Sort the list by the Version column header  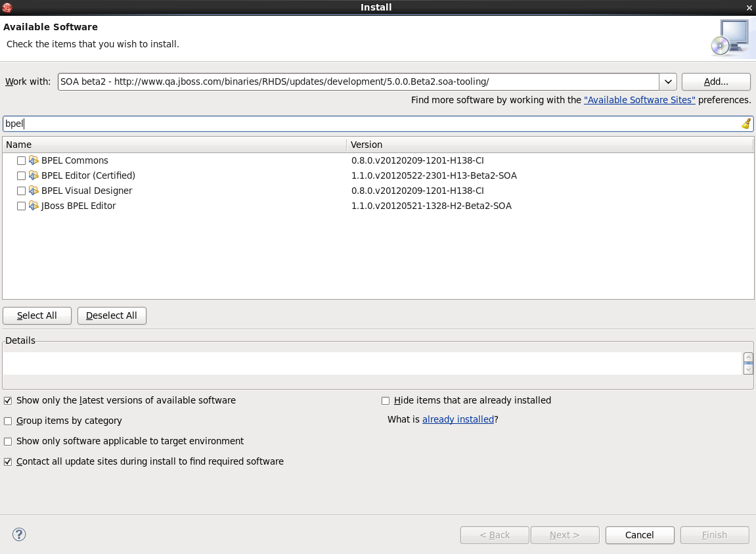[x=550, y=145]
